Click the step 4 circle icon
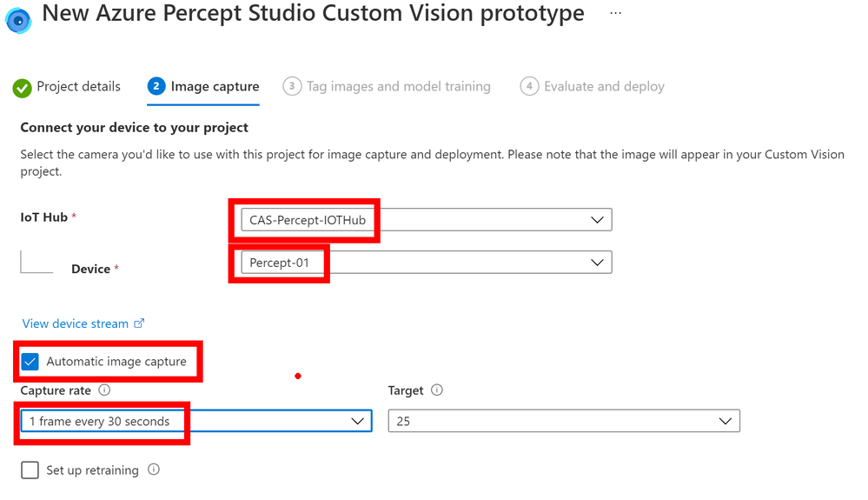868x500 pixels. tap(529, 86)
